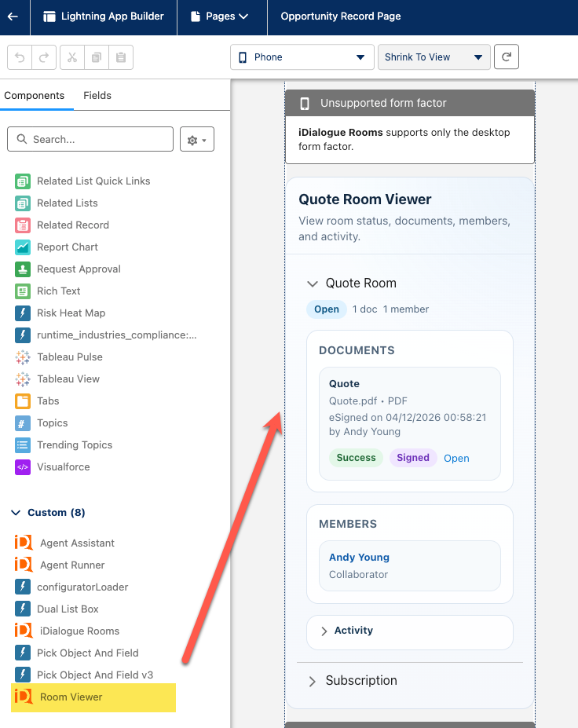Click the Quote Room Viewer heading
578x728 pixels.
click(x=365, y=199)
